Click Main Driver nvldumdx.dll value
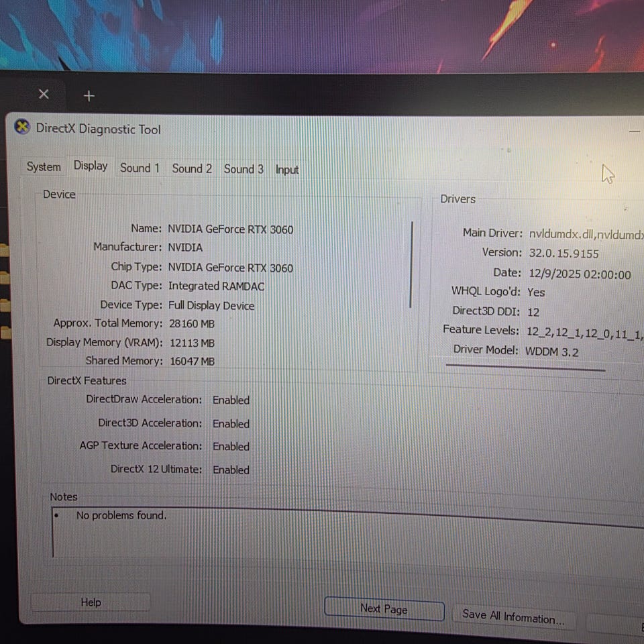Image resolution: width=644 pixels, height=644 pixels. click(x=586, y=235)
